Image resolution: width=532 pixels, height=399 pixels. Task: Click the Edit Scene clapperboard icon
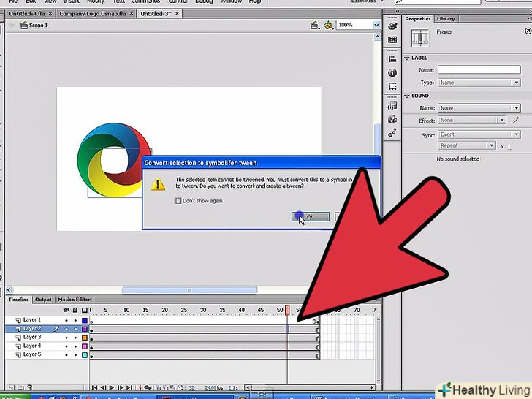click(x=314, y=25)
